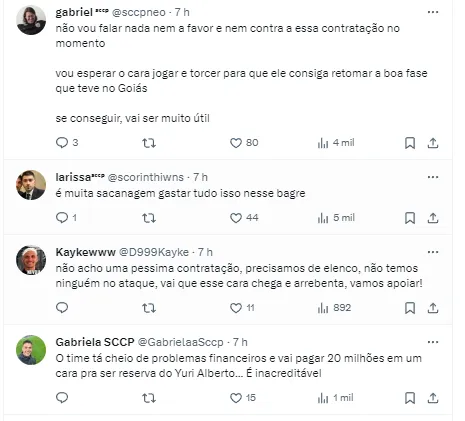This screenshot has height=421, width=465.
Task: Open more options menu on gabriel's tweet
Action: (433, 12)
